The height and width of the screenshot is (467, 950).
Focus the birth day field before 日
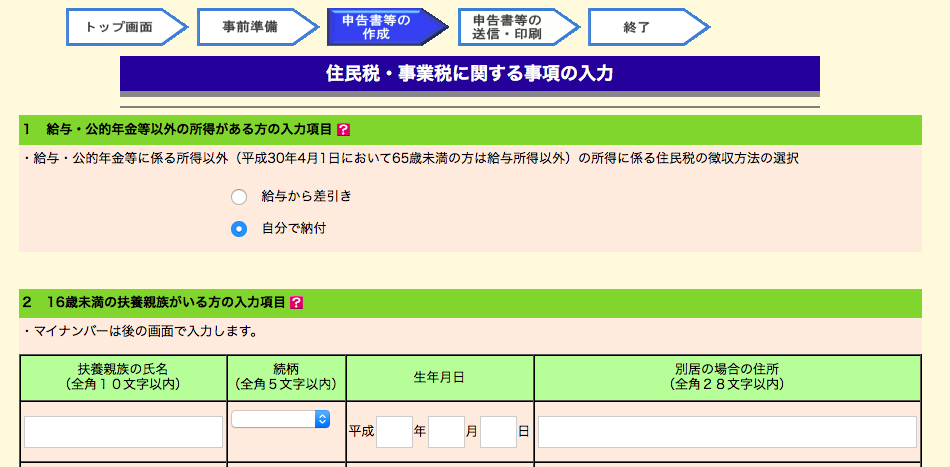click(x=499, y=432)
